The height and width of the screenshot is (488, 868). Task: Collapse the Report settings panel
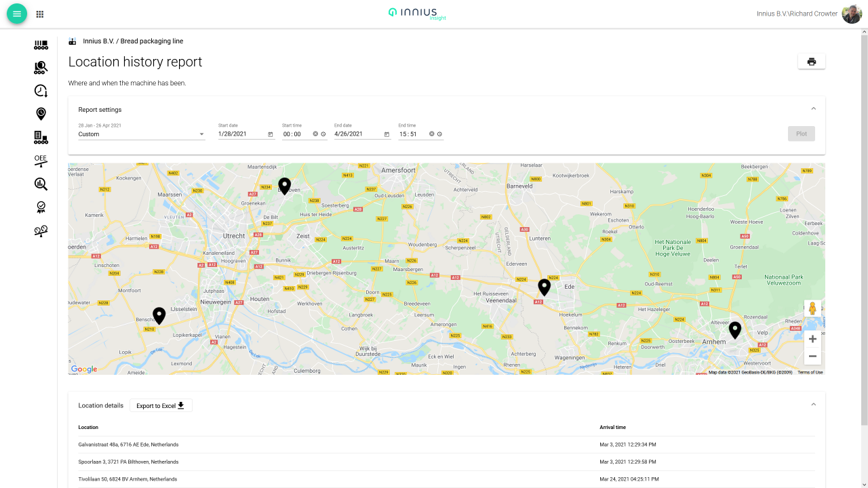click(x=813, y=109)
